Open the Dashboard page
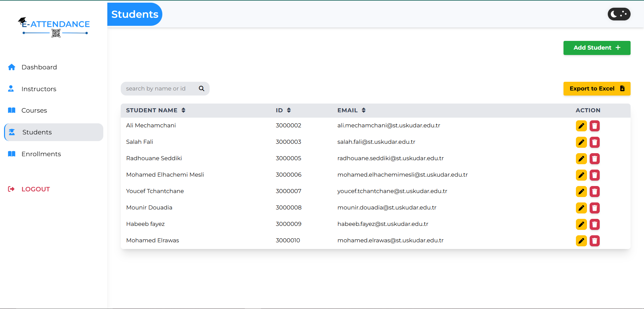The height and width of the screenshot is (309, 644). [39, 67]
